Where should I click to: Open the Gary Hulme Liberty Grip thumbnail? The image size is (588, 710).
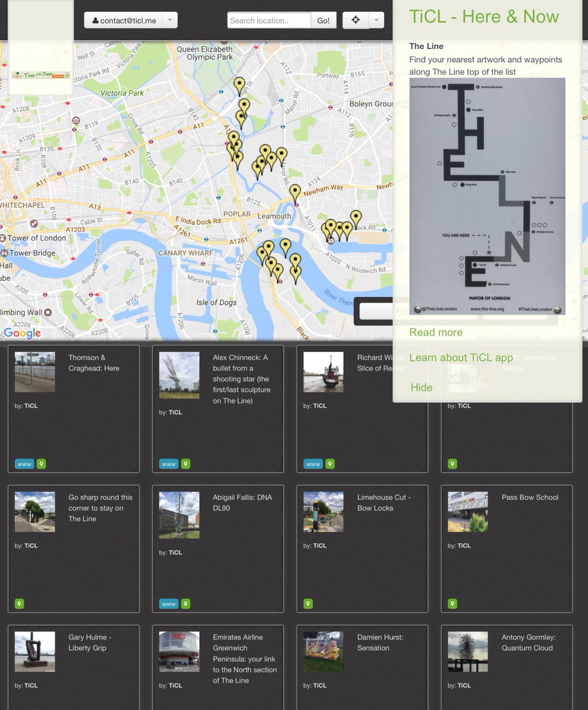(x=35, y=651)
